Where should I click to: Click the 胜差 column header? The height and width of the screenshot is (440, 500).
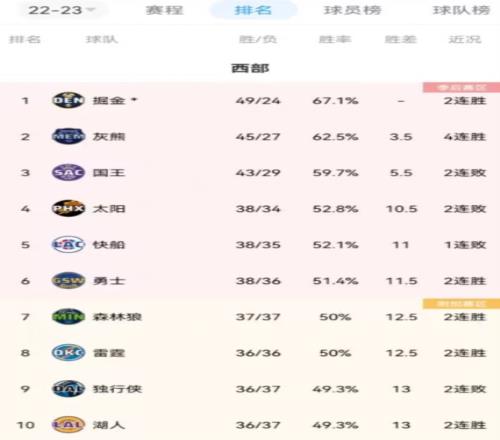click(x=401, y=40)
